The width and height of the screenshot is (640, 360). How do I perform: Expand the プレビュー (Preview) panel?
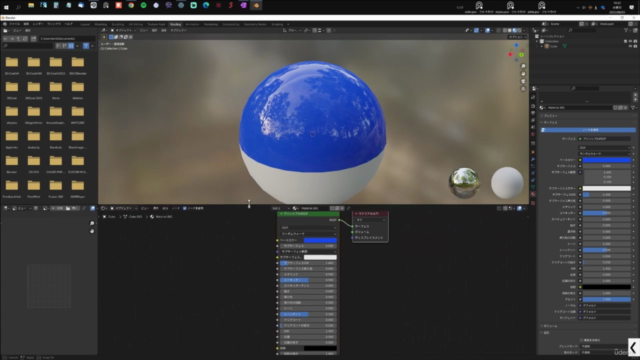pos(588,116)
